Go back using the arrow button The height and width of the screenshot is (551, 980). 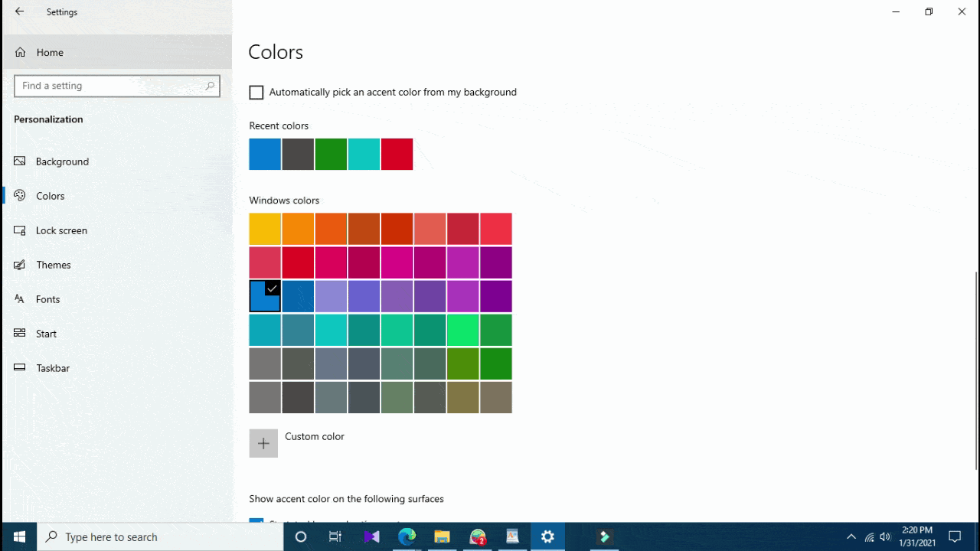(x=18, y=11)
